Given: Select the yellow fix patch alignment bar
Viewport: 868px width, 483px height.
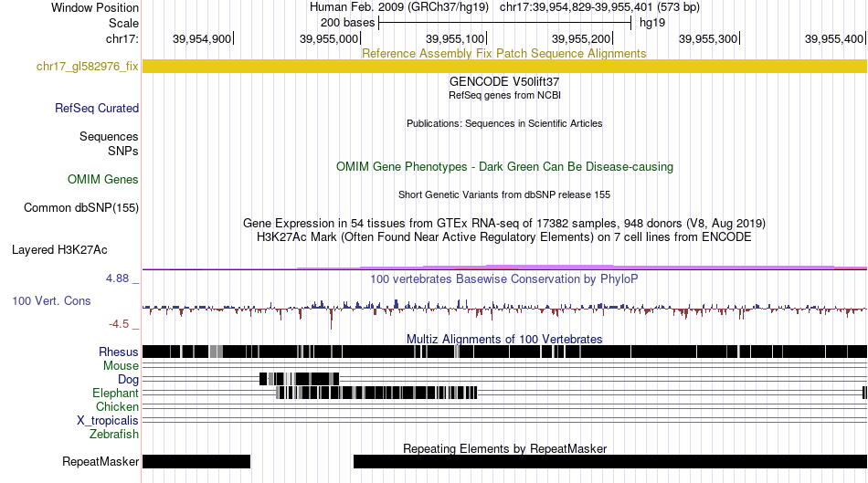Looking at the screenshot, I should coord(504,67).
